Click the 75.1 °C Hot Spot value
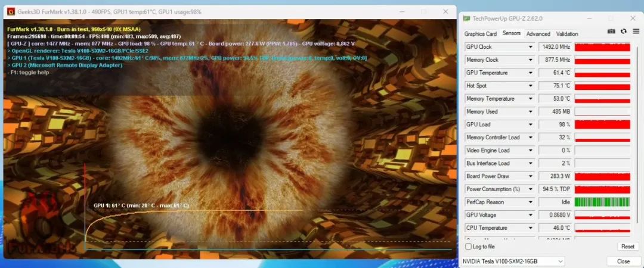The width and height of the screenshot is (644, 268). coord(555,86)
